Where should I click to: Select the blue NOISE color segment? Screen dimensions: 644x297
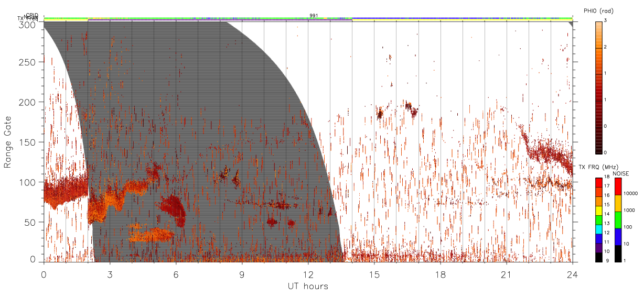coord(618,237)
